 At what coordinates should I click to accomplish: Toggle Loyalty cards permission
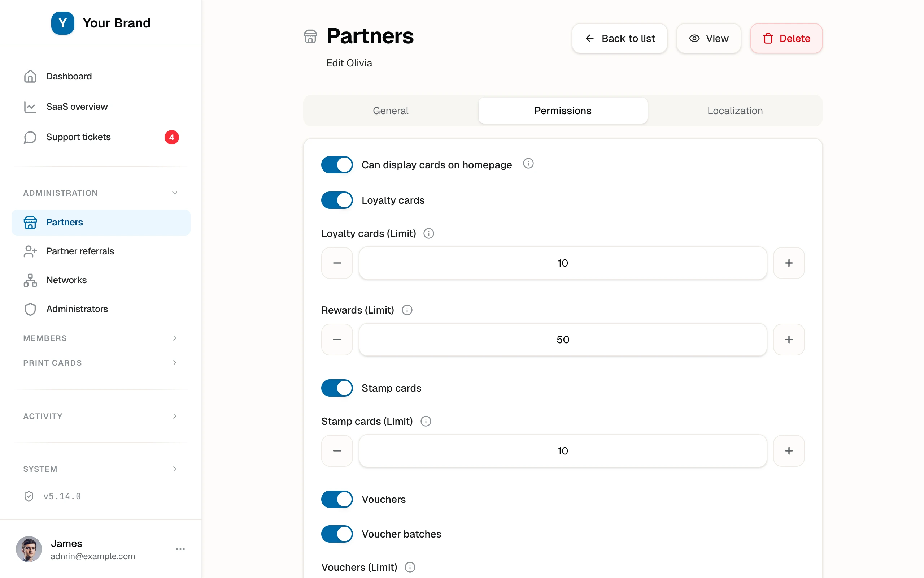click(x=337, y=200)
